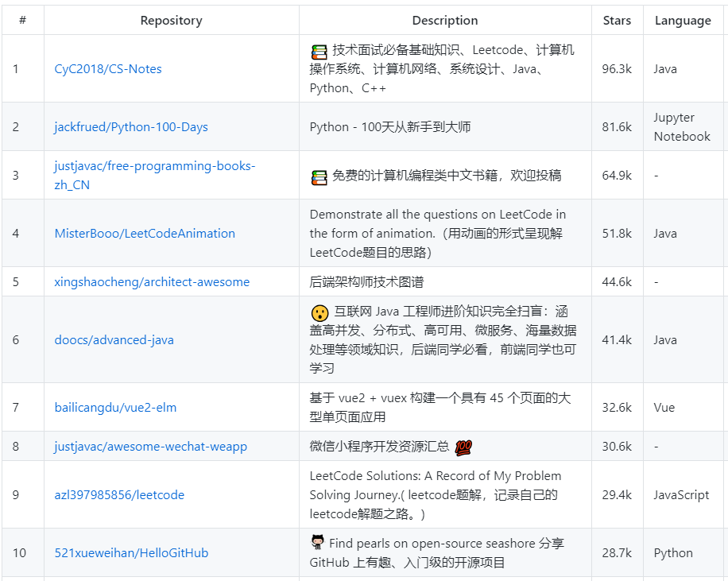728x581 pixels.
Task: Open jackfrued/Python-100-Days repository
Action: (131, 127)
